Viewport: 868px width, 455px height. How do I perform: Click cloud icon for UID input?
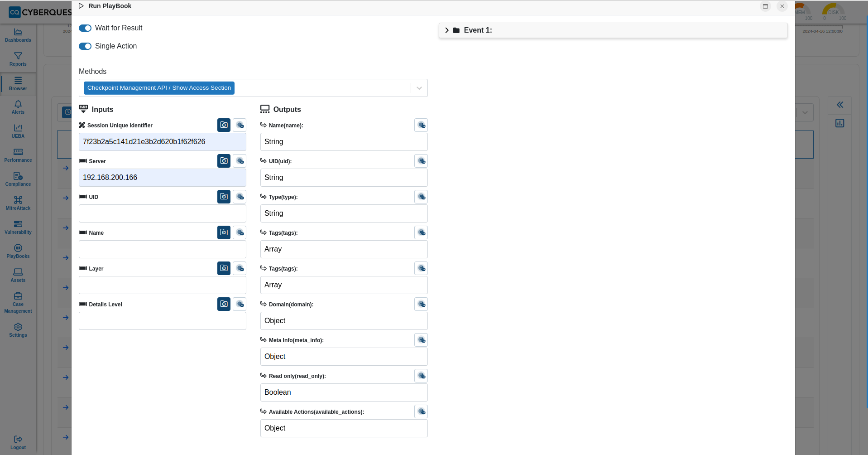pyautogui.click(x=240, y=197)
